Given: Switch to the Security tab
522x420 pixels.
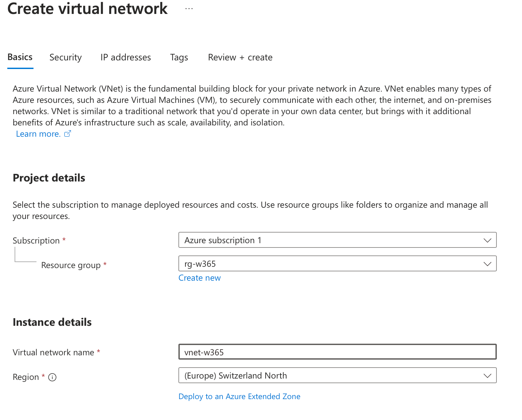Looking at the screenshot, I should [x=66, y=57].
